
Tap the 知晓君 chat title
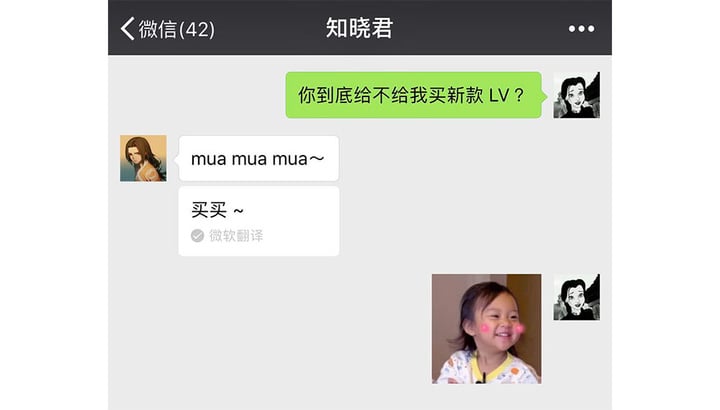click(359, 28)
